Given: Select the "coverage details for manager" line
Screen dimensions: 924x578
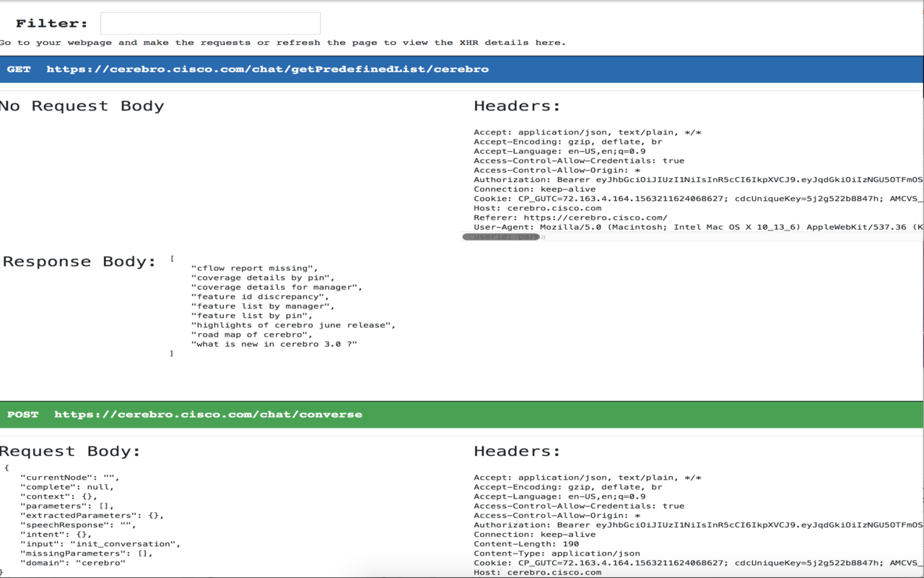Looking at the screenshot, I should tap(276, 287).
